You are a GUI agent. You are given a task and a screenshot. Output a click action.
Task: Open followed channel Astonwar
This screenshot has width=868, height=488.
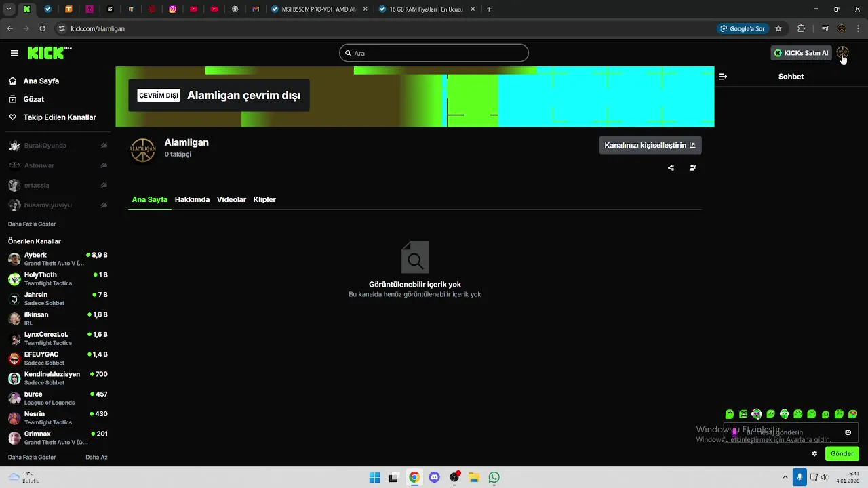(58, 165)
